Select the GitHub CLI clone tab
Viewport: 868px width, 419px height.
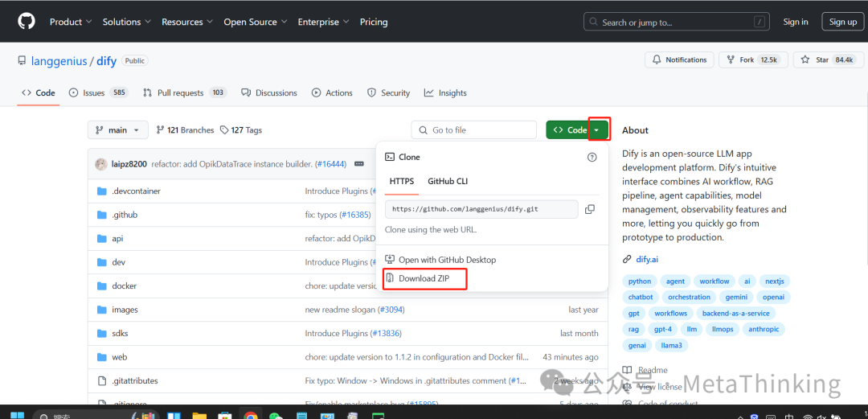pyautogui.click(x=448, y=181)
